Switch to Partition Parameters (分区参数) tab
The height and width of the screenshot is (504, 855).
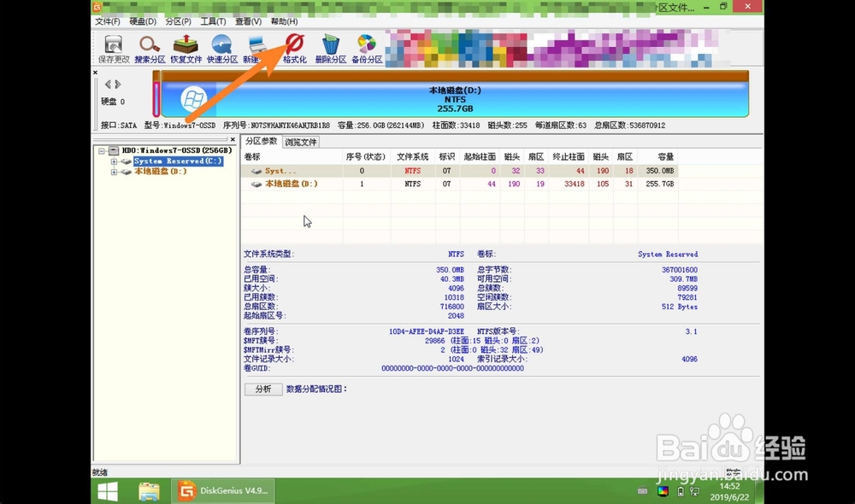tap(261, 141)
